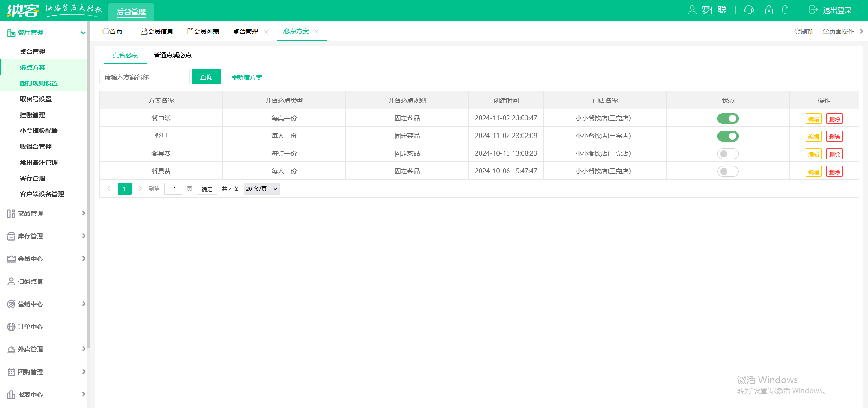This screenshot has width=868, height=408.
Task: Click the 会员信息 tab person icon
Action: tap(144, 31)
